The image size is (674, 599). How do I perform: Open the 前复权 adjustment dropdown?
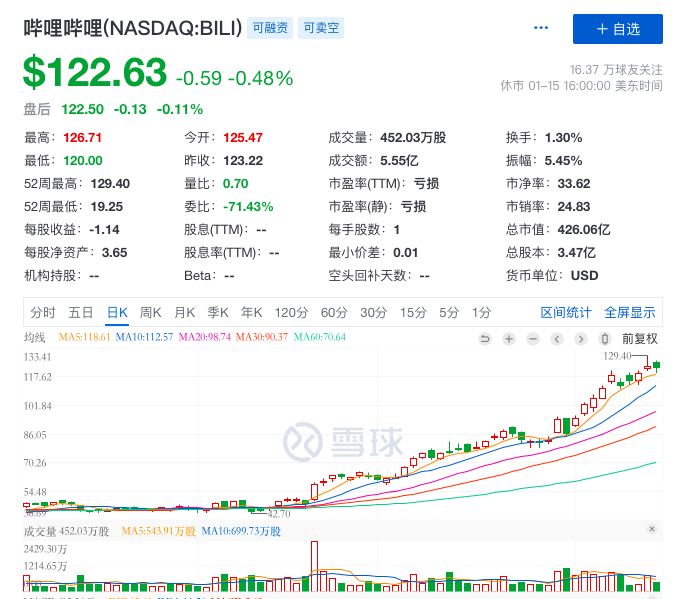click(x=640, y=339)
